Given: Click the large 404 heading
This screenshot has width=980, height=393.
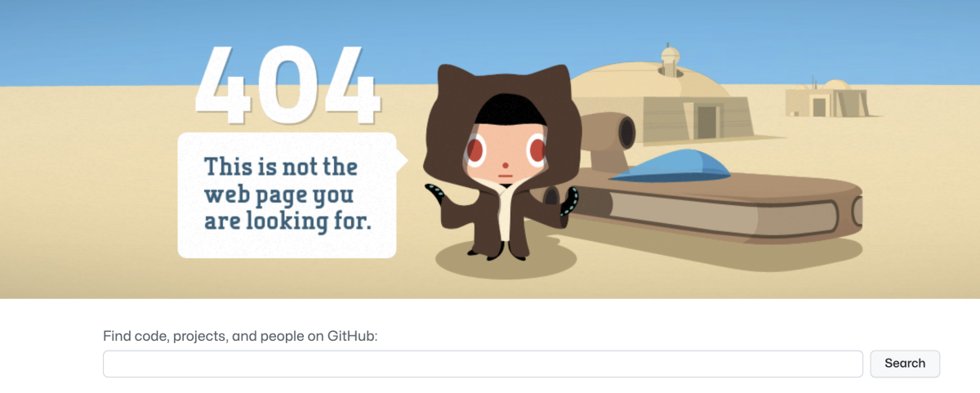Looking at the screenshot, I should (287, 83).
